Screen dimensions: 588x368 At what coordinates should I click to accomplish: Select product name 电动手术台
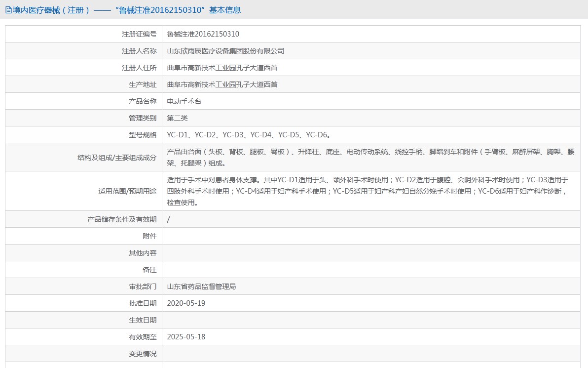184,101
